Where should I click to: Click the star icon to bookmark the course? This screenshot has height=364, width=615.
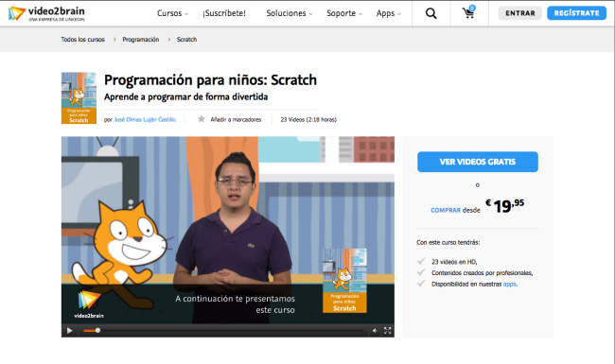(x=202, y=119)
